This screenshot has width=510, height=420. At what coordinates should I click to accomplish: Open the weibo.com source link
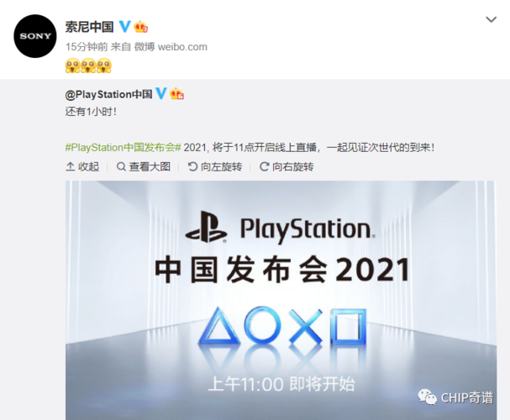pos(182,47)
